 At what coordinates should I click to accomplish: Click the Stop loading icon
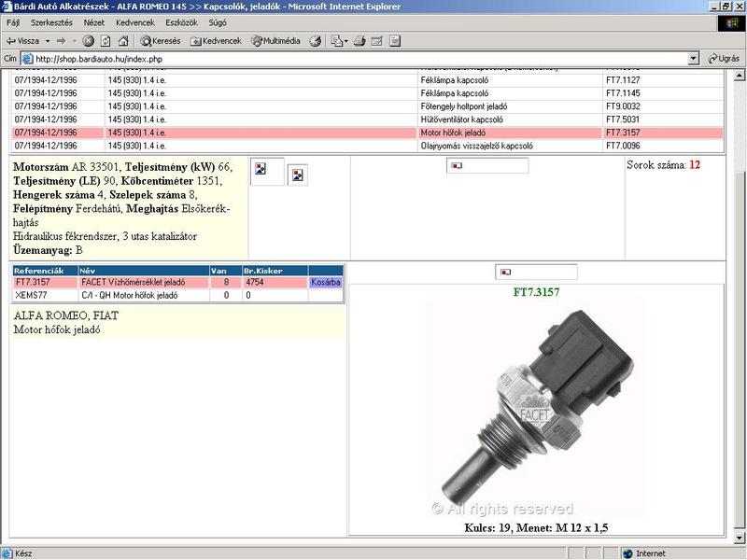point(89,41)
